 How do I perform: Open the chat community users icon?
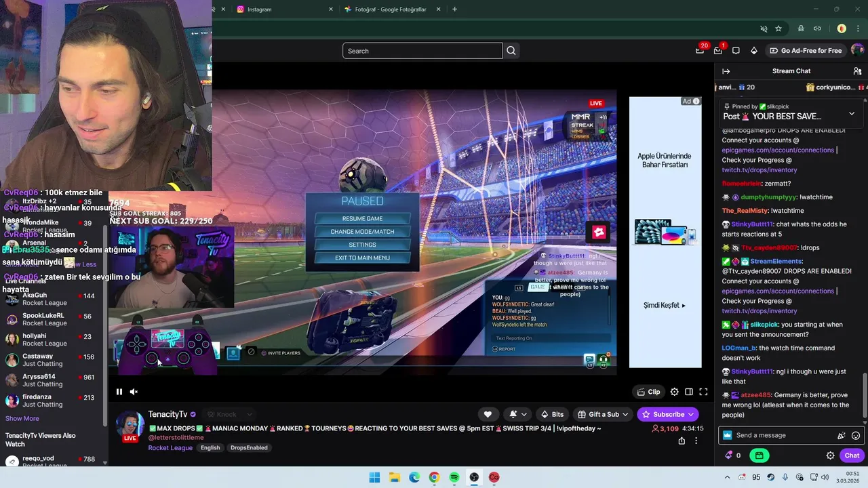click(857, 71)
